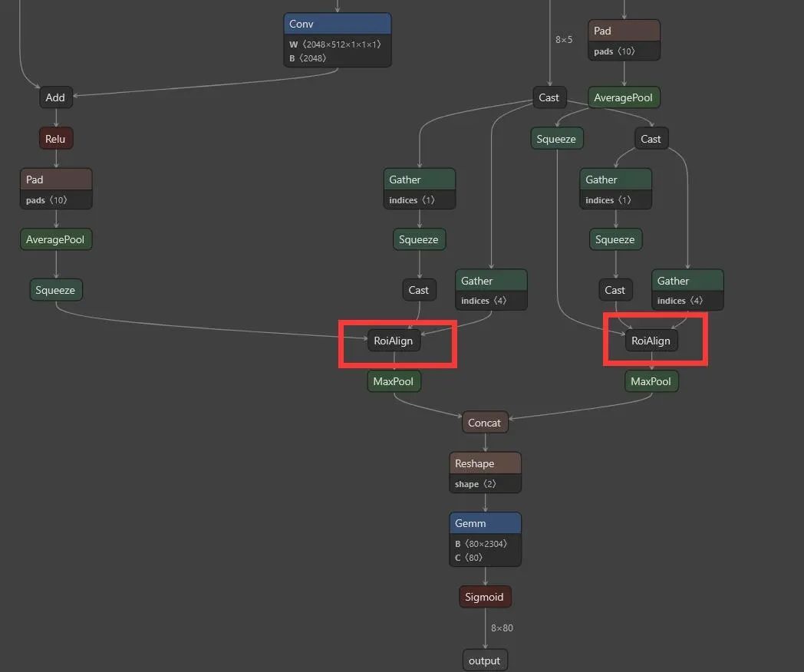The image size is (804, 672).
Task: Click pads ⟨10⟩ under the Relu-fed Pad
Action: pos(47,200)
